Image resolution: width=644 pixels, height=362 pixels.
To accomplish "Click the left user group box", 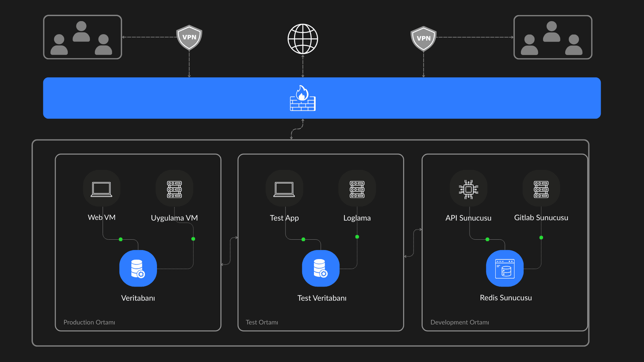I will 83,37.
